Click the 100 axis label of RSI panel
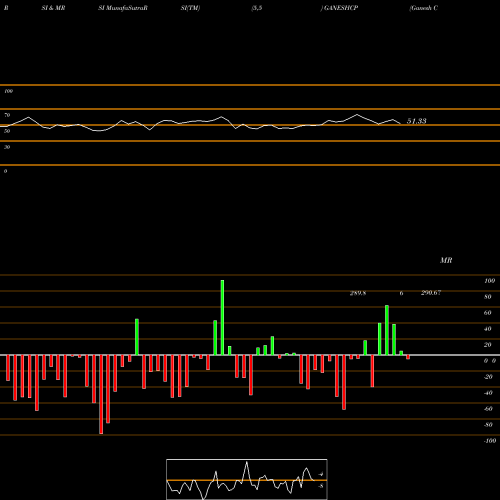This screenshot has height=500, width=500. point(8,91)
